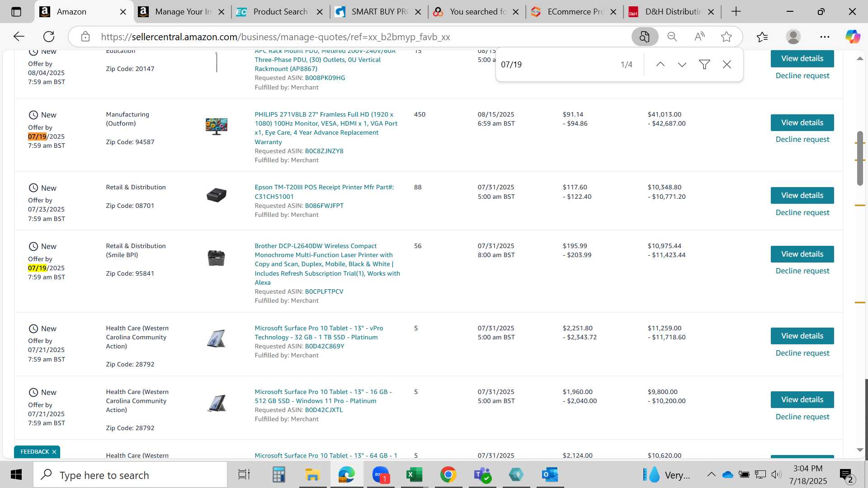Open the favorites list icon
The image size is (868, 488).
click(762, 37)
